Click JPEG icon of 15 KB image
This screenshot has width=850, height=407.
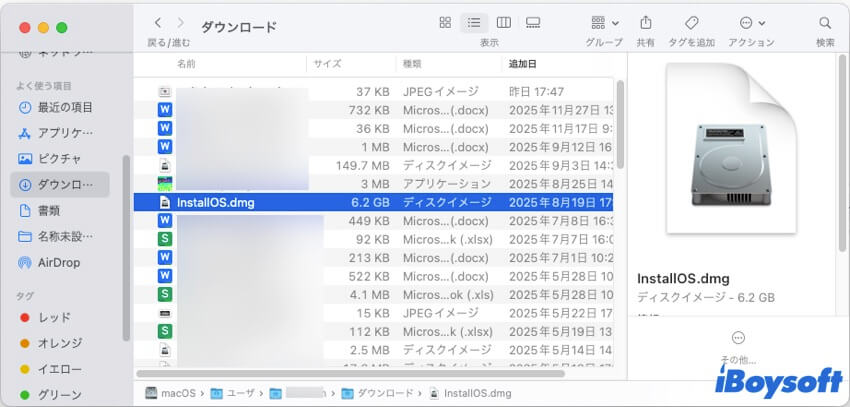165,313
